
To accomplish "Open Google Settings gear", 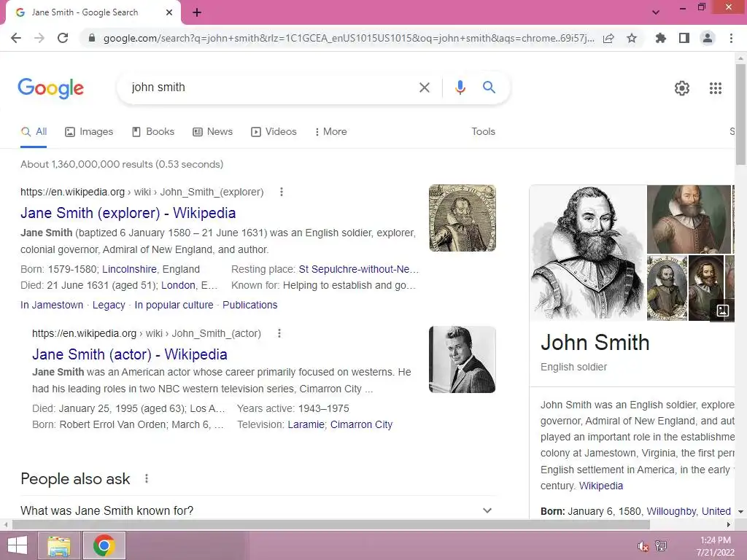I will [x=682, y=88].
